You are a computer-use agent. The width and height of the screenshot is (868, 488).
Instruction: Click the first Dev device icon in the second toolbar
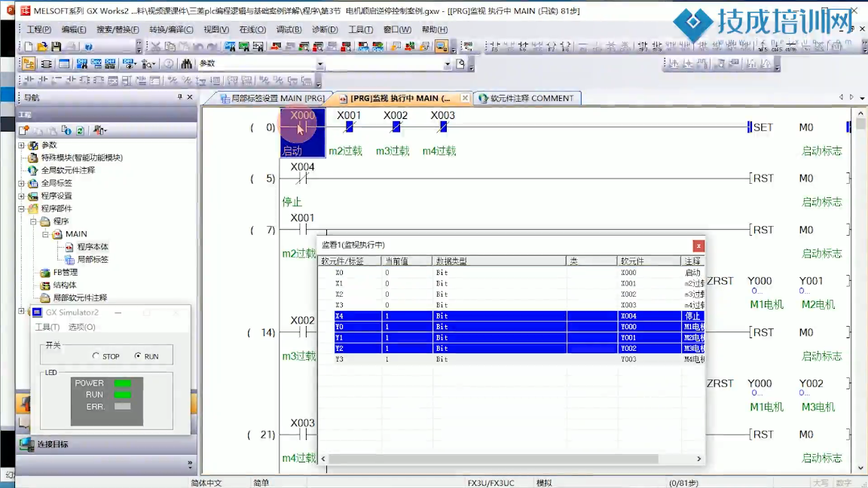pyautogui.click(x=82, y=63)
